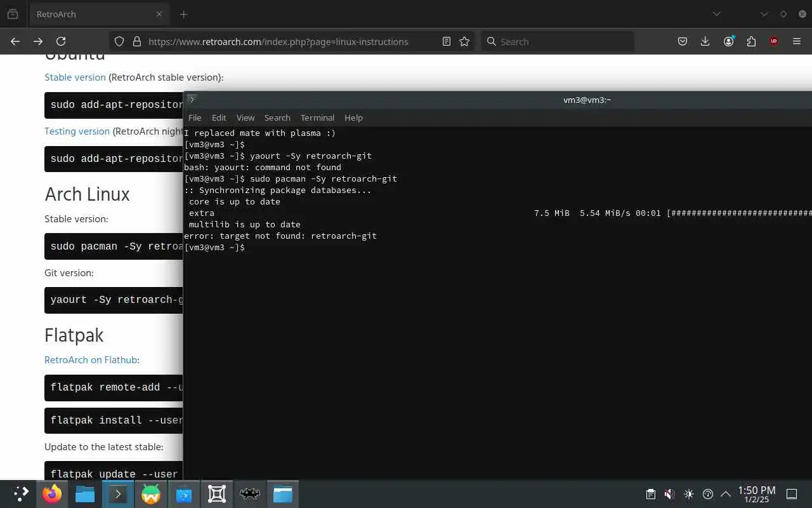812x508 pixels.
Task: Click the browser window diamond restore button
Action: click(783, 14)
